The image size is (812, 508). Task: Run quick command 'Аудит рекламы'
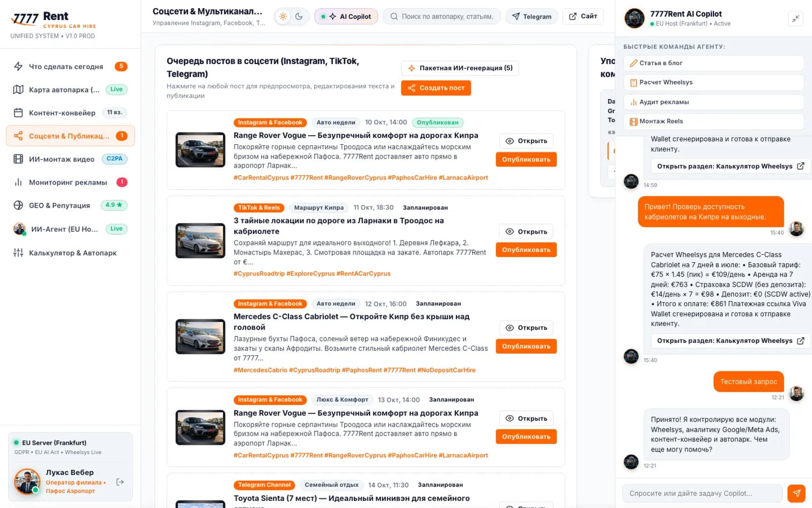coord(714,102)
